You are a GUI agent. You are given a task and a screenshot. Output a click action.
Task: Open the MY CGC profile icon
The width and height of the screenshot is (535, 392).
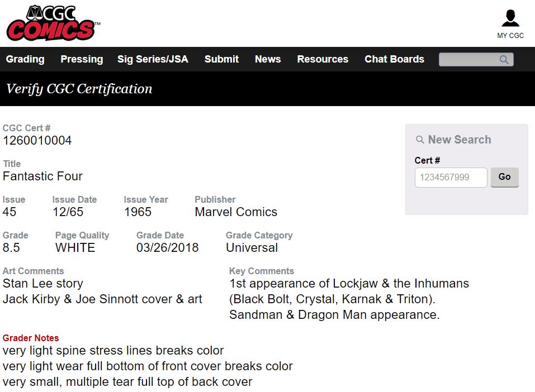[x=510, y=18]
